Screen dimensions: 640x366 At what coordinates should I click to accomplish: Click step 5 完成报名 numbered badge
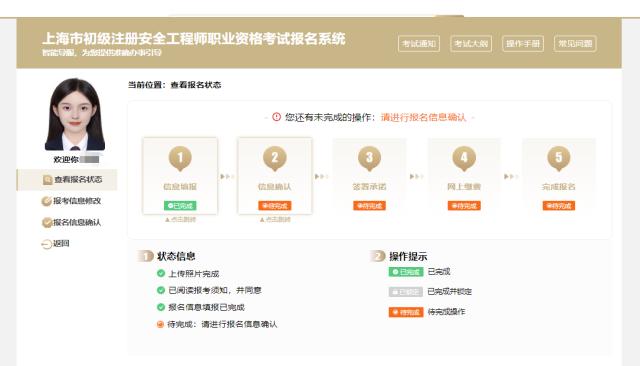[559, 158]
